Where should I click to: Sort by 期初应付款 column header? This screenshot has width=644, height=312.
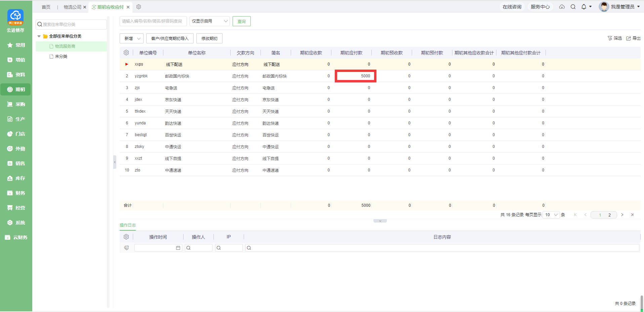[351, 53]
